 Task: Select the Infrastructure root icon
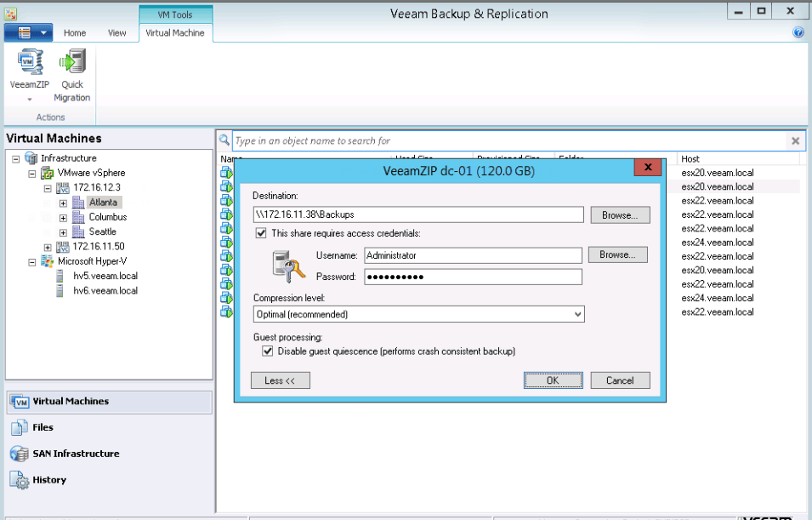coord(31,158)
